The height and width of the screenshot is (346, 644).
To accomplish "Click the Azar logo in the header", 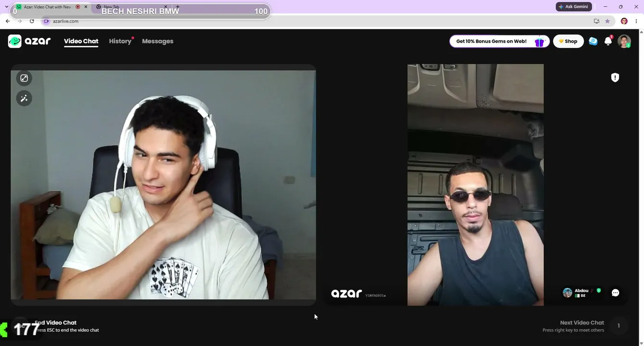I will pyautogui.click(x=29, y=41).
